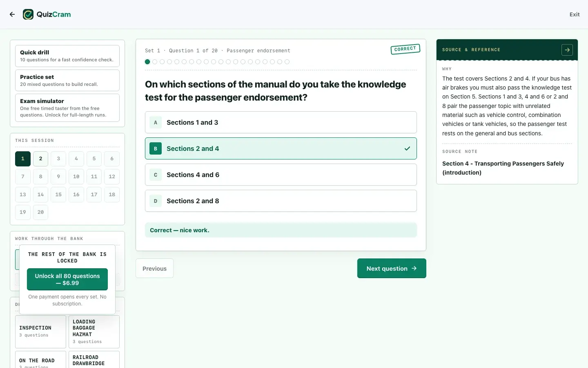This screenshot has height=368, width=588.
Task: Start the Quick drill mode
Action: [x=67, y=56]
